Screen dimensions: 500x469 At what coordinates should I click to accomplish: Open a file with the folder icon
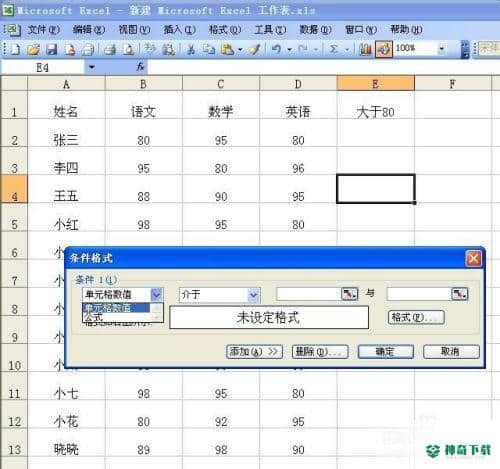pyautogui.click(x=33, y=49)
